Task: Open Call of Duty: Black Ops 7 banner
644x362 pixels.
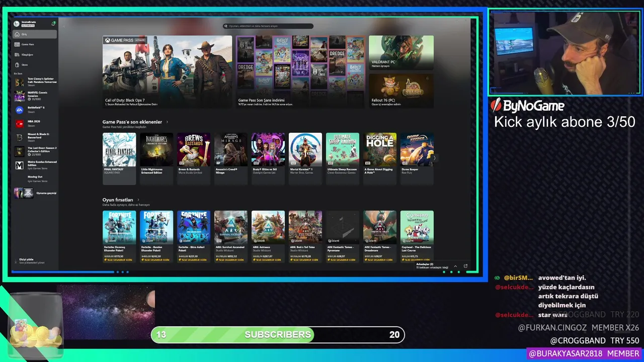Action: (167, 71)
